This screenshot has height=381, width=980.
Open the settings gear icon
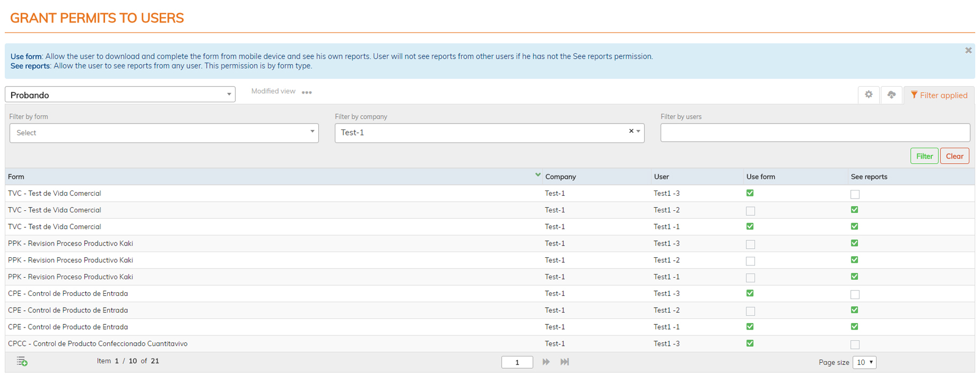coord(869,95)
